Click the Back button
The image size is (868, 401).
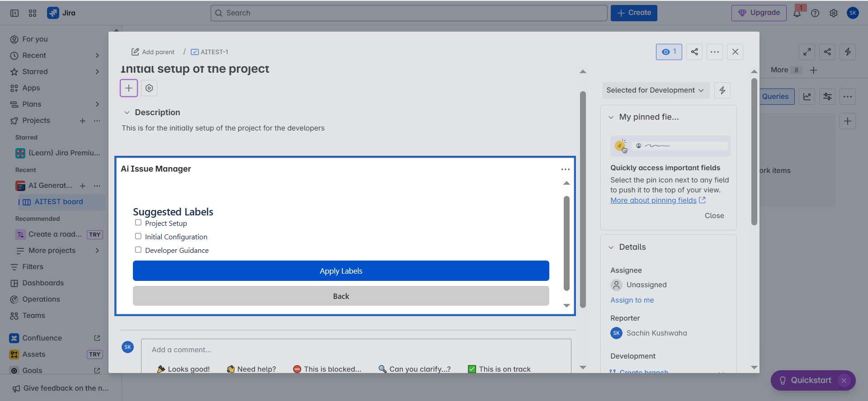pos(341,296)
